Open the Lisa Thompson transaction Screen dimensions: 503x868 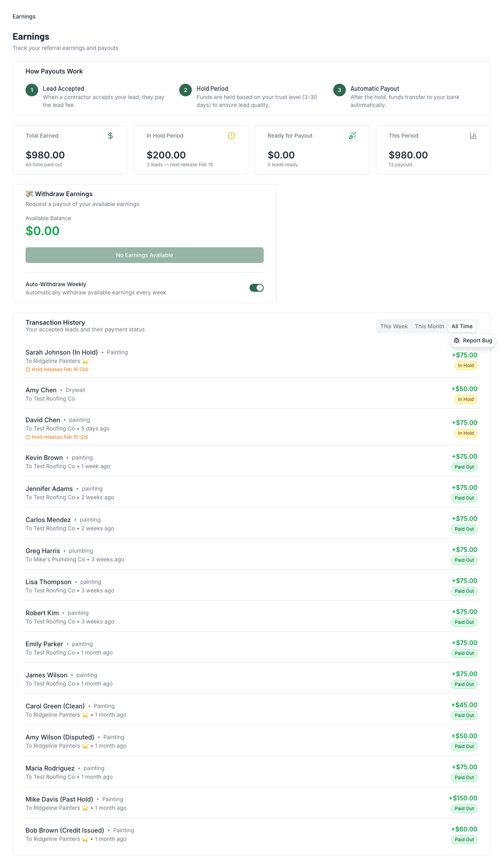coord(251,586)
